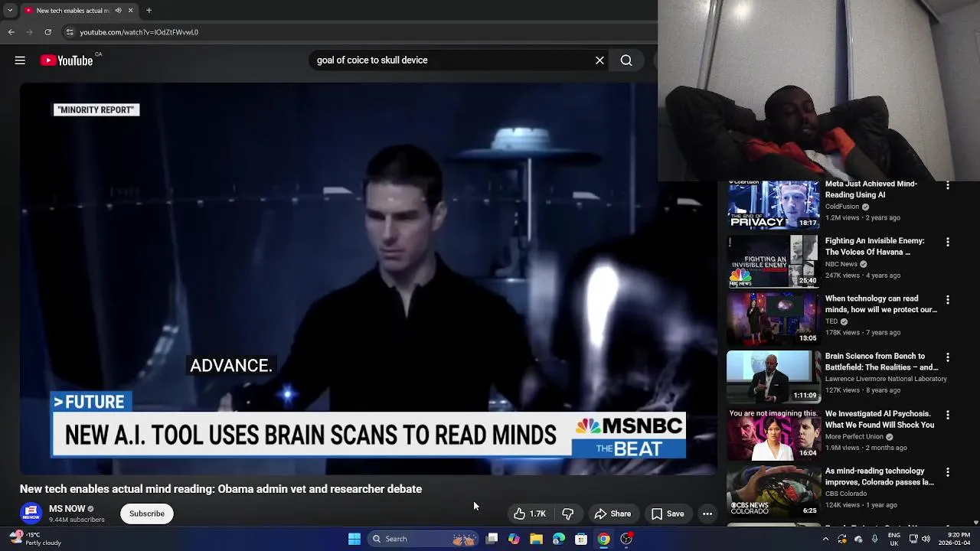Open Task View on the taskbar
The width and height of the screenshot is (980, 551).
492,539
